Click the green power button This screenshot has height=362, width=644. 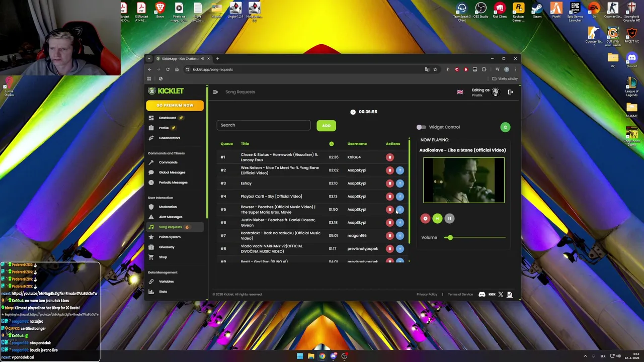pos(505,127)
